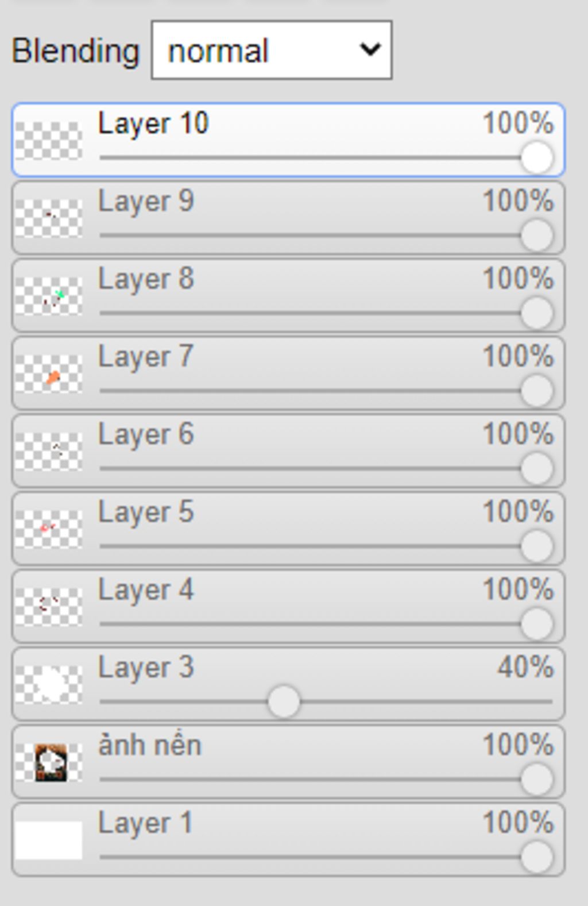
Task: Click the Layer 9 thumbnail
Action: pos(48,218)
